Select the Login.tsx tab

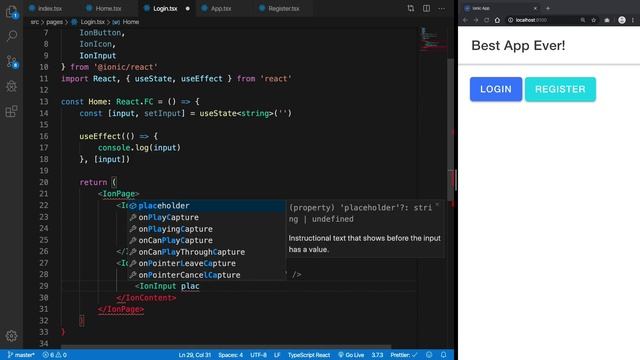coord(165,8)
